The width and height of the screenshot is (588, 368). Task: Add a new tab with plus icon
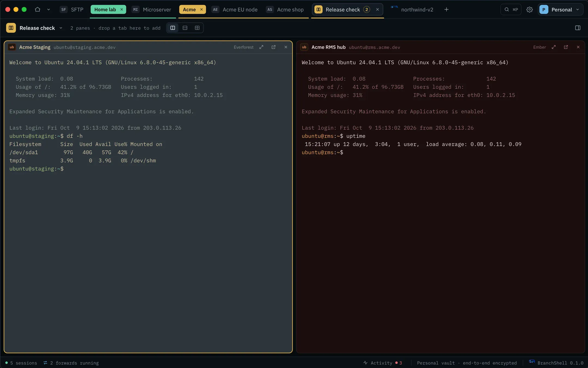coord(446,10)
